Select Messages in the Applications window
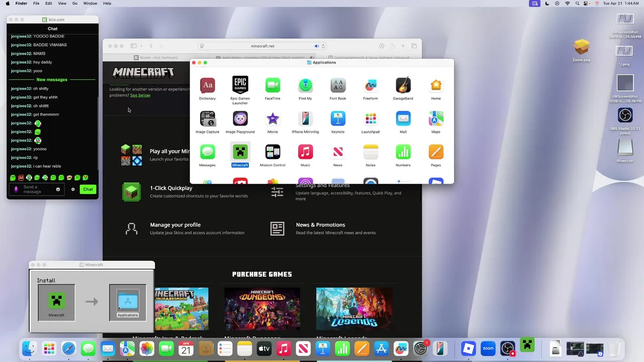Viewport: 644px width, 362px height. point(207,152)
